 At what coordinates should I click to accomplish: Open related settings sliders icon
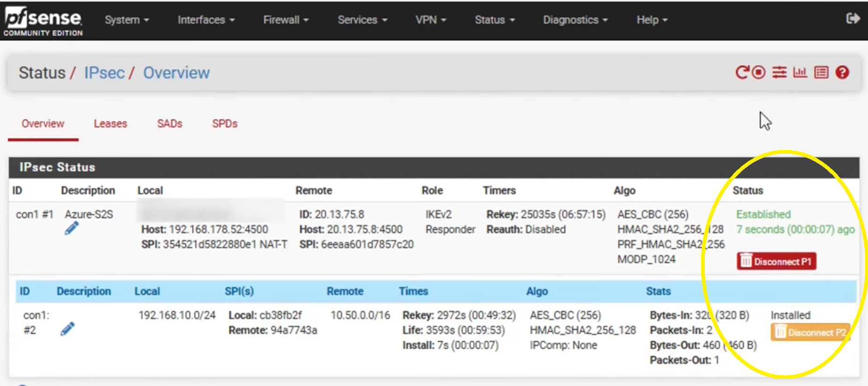779,73
